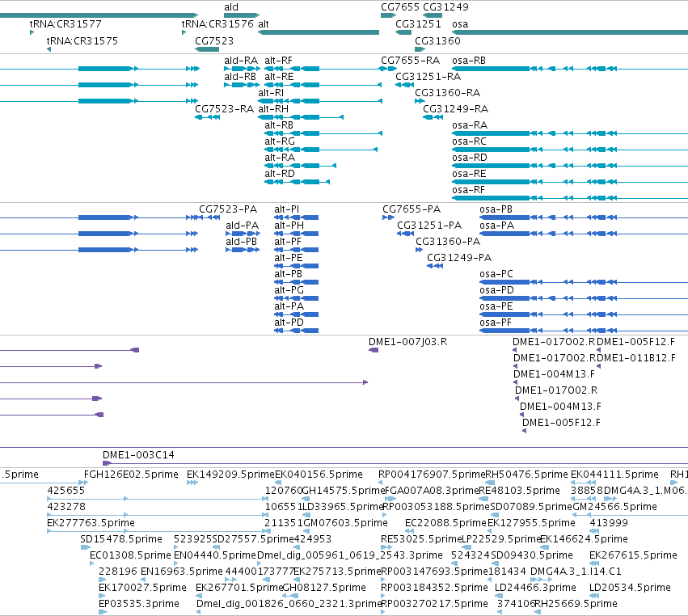
Task: Select the CG7523-RA transcript label
Action: tap(224, 109)
